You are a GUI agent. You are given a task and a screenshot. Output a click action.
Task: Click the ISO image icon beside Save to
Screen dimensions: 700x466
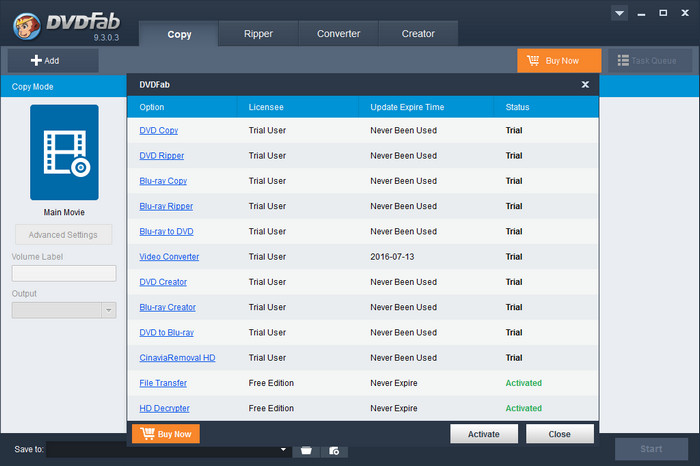point(334,451)
